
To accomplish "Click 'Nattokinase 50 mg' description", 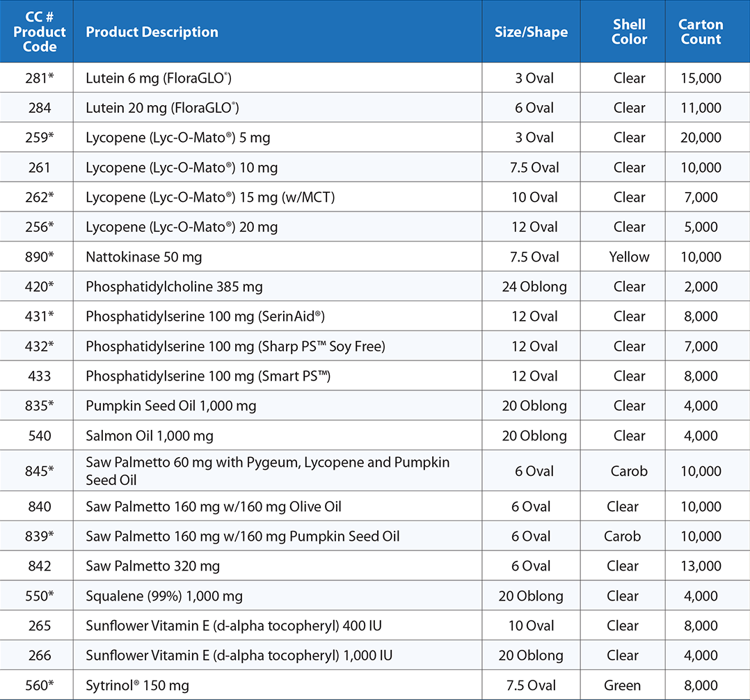I will [143, 257].
